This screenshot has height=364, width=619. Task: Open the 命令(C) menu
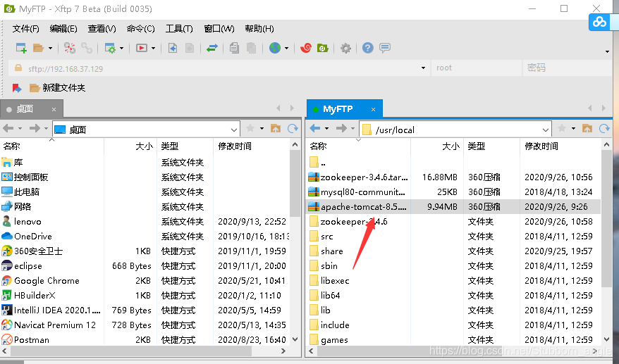[x=140, y=29]
